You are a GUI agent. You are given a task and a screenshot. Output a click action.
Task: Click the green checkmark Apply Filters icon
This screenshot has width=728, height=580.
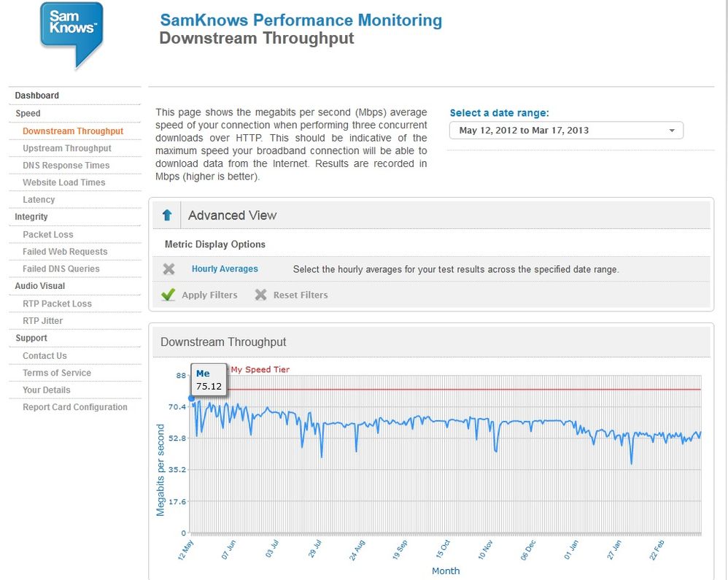tap(168, 295)
